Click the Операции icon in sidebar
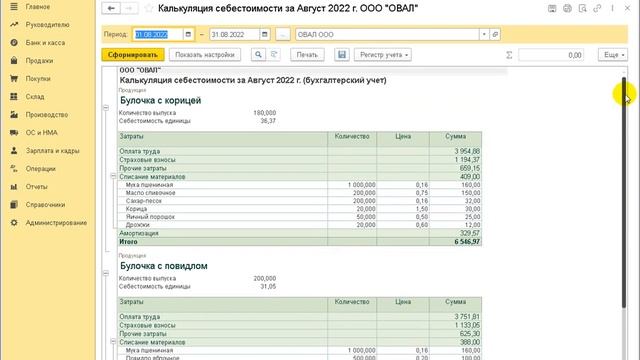The image size is (640, 360). pyautogui.click(x=14, y=169)
